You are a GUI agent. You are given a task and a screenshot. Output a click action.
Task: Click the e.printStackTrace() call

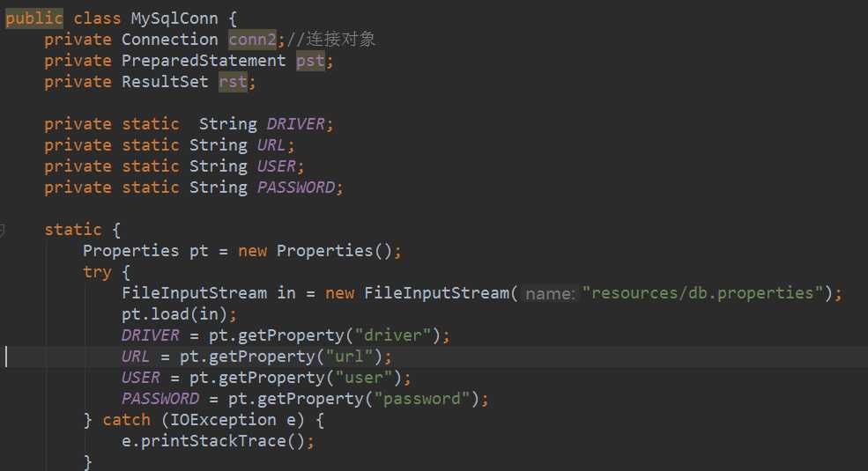tap(213, 441)
